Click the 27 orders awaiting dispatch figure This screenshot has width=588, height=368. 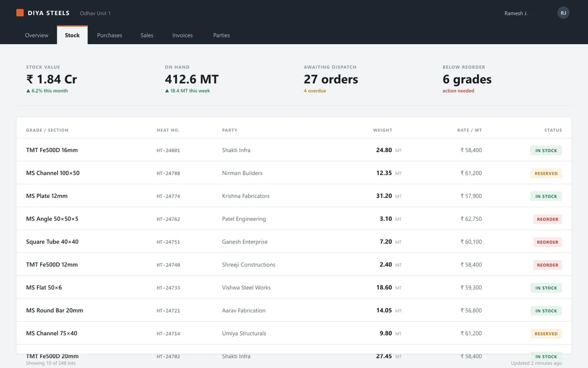[x=331, y=79]
